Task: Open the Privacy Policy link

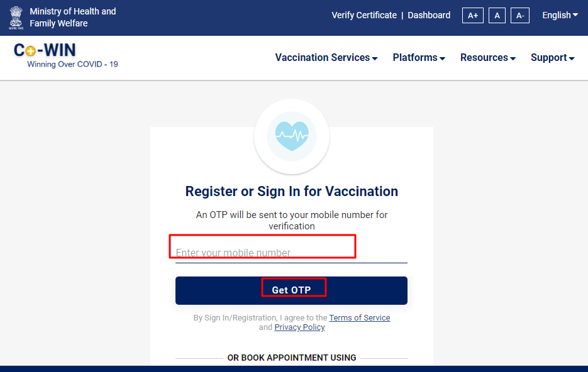Action: tap(299, 327)
